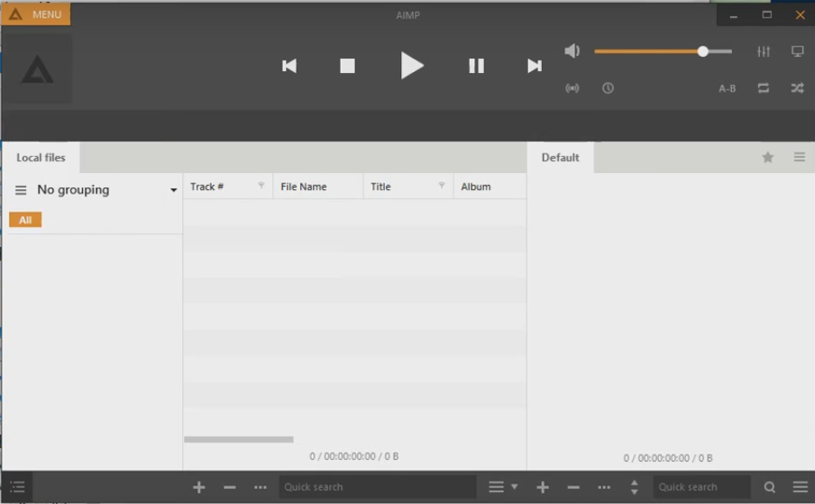The image size is (815, 504).
Task: Add files to library with plus
Action: [x=198, y=488]
